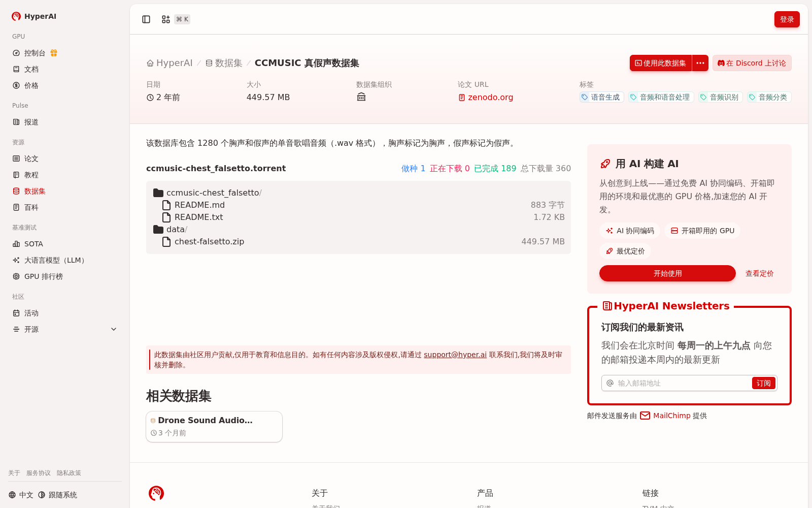Open Drone Sound Audio related dataset card
Viewport: 812px width, 508px height.
point(214,427)
